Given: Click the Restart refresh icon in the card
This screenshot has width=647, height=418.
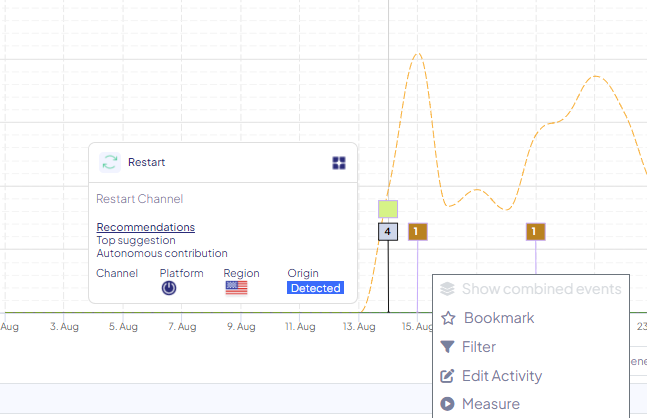Looking at the screenshot, I should click(110, 162).
